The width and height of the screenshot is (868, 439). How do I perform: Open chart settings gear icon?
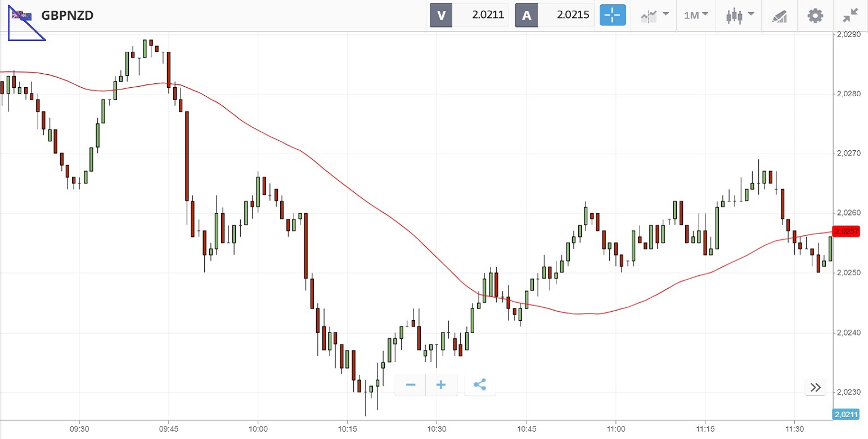pyautogui.click(x=815, y=15)
